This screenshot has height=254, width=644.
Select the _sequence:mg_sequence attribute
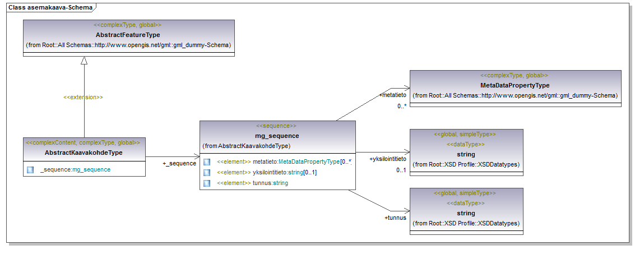[x=75, y=170]
